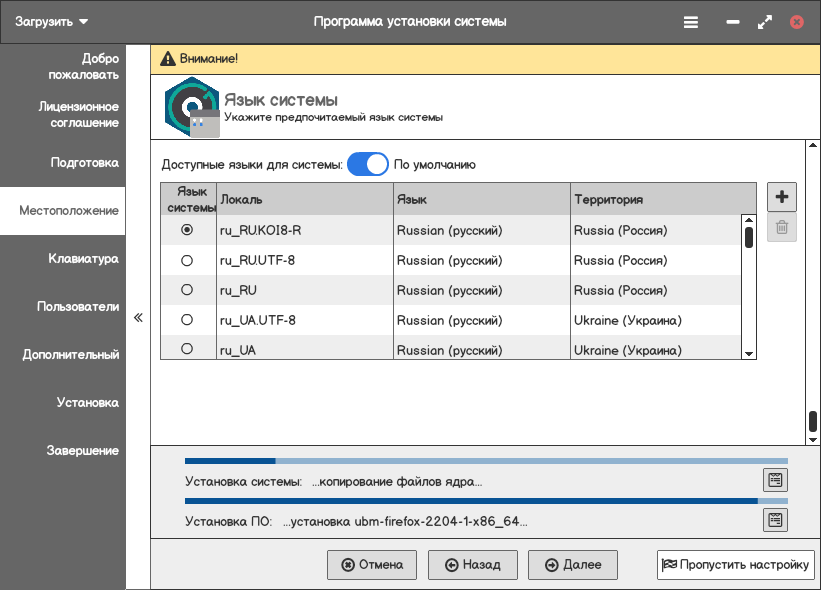
Task: Select the ru_RU.UTF-8 locale radio button
Action: pos(187,260)
